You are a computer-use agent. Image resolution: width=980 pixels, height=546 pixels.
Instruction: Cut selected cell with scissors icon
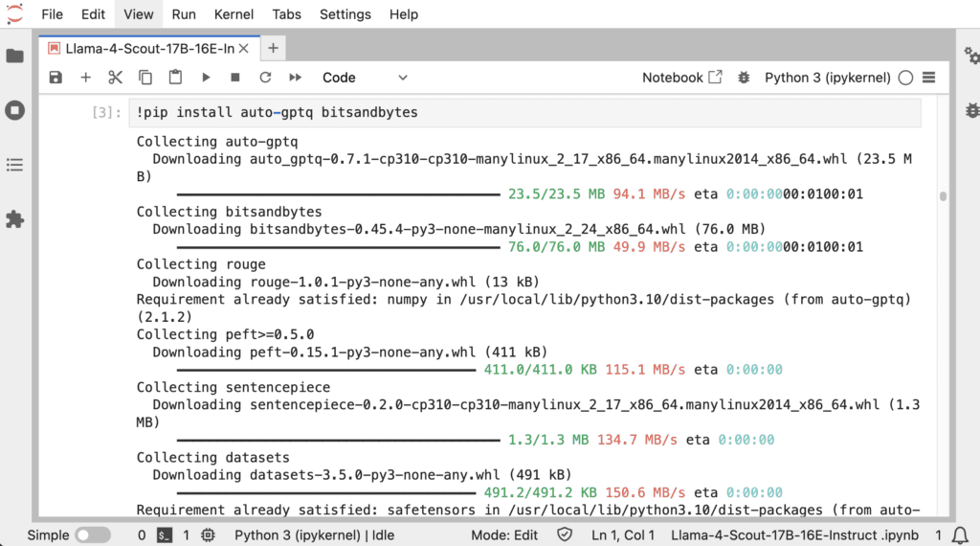[115, 78]
